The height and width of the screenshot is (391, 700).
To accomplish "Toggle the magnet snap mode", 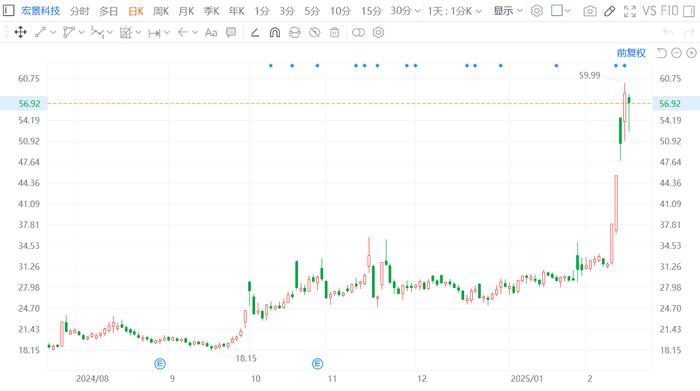I will pos(275,32).
